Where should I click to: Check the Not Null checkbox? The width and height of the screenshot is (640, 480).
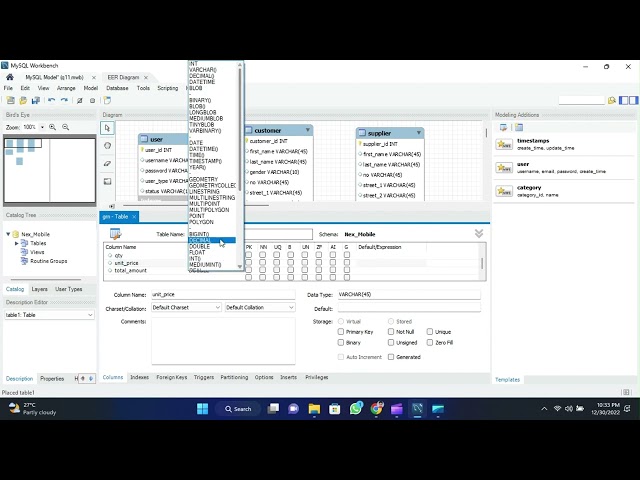(x=391, y=332)
